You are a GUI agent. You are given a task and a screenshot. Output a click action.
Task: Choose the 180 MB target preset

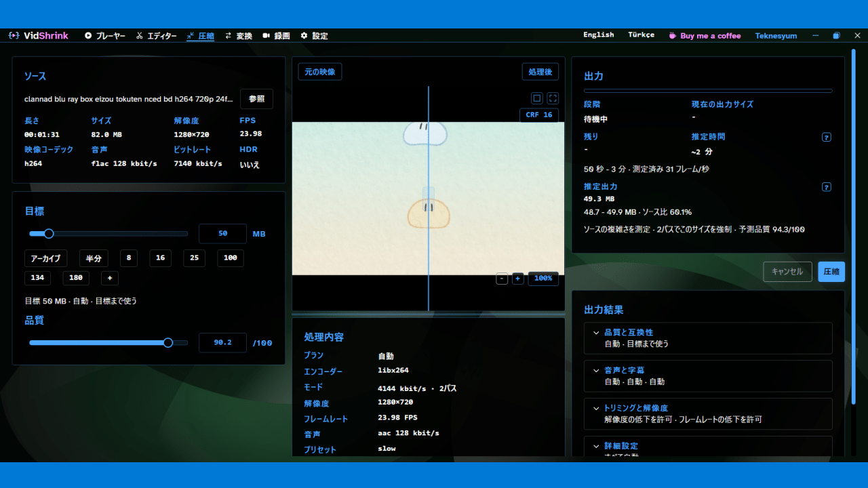pyautogui.click(x=76, y=278)
